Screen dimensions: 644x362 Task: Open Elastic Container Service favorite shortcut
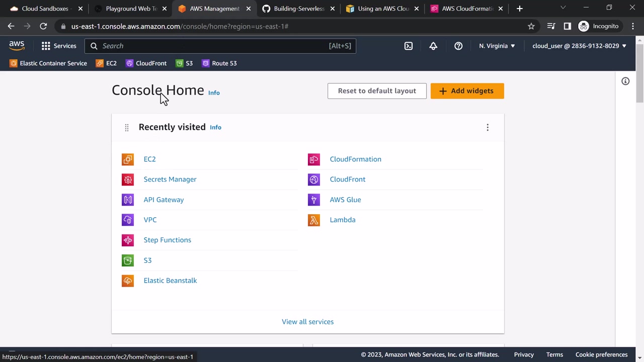tap(48, 63)
